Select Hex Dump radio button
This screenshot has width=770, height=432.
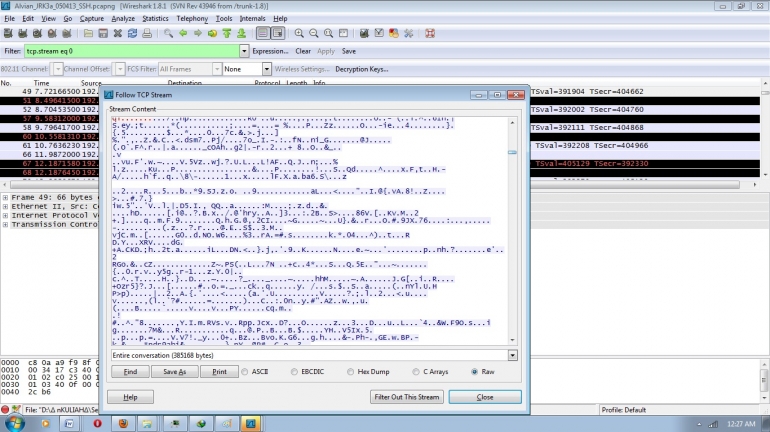click(x=350, y=372)
